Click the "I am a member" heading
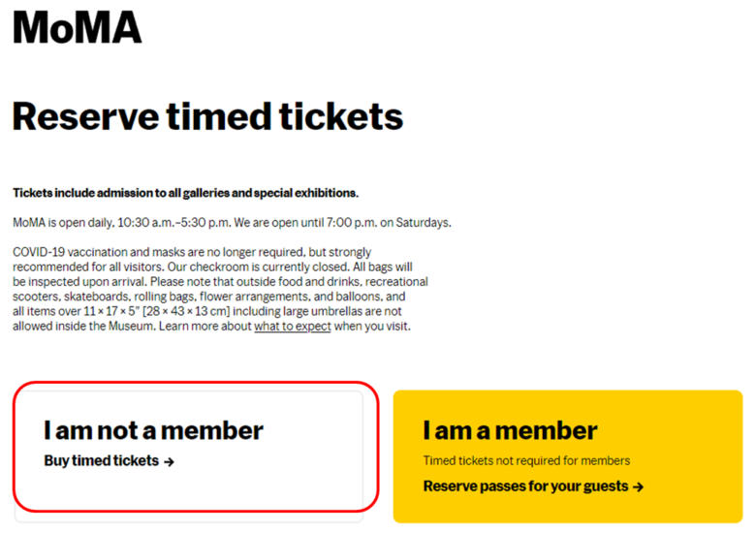Image resolution: width=756 pixels, height=533 pixels. coord(510,430)
